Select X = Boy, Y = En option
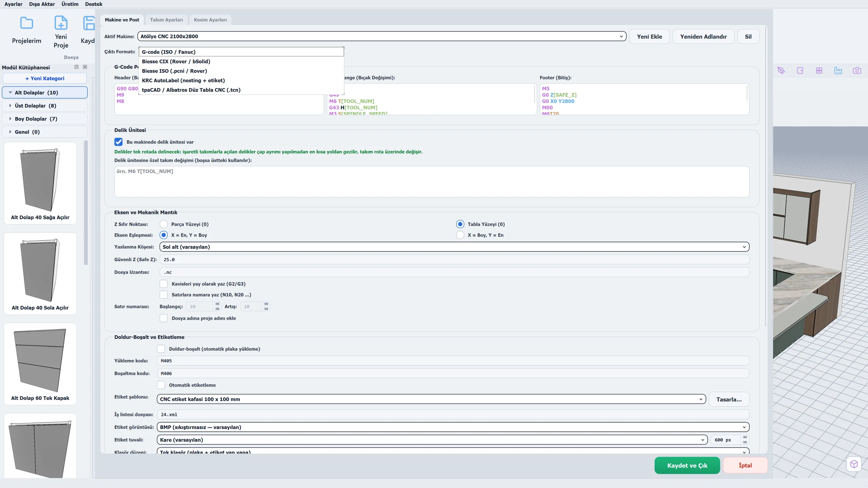 click(x=460, y=235)
